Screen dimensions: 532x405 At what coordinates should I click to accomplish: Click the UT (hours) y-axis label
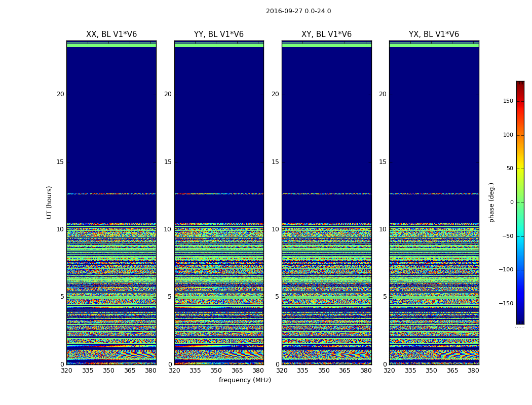[x=49, y=202]
